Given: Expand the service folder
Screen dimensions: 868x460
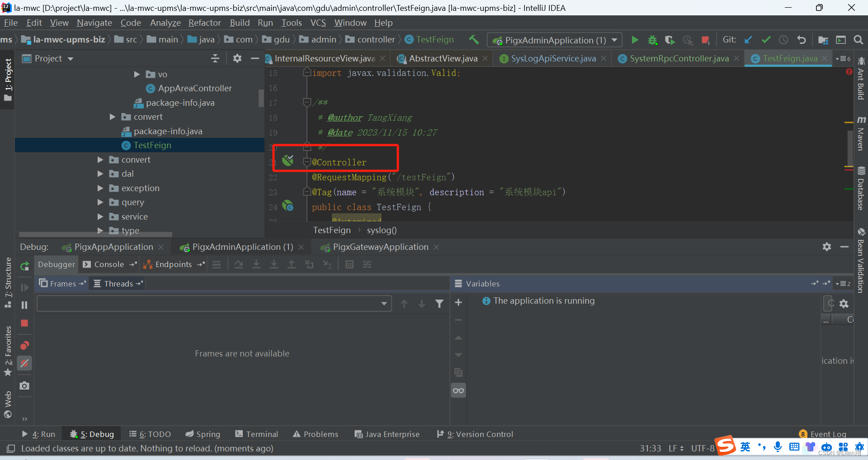Looking at the screenshot, I should tap(100, 216).
